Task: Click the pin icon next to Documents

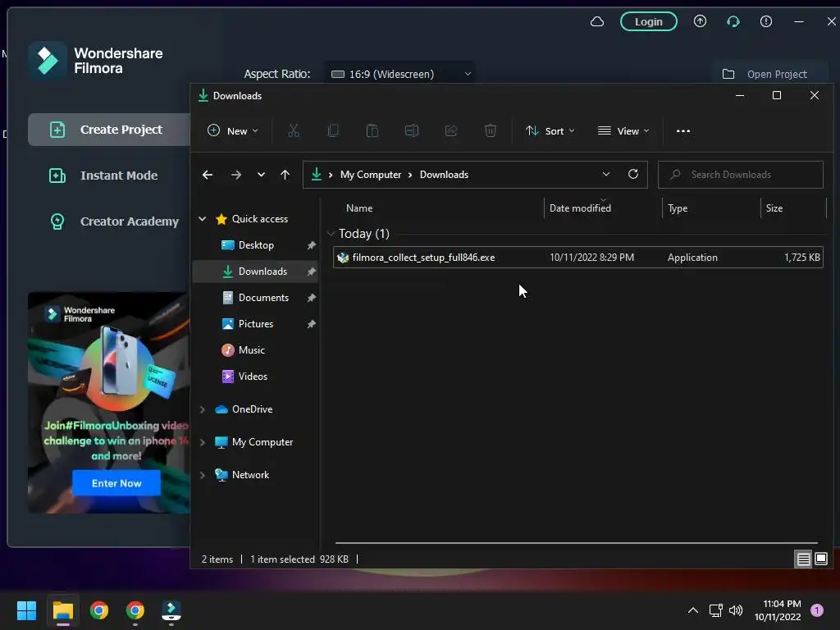Action: point(311,298)
